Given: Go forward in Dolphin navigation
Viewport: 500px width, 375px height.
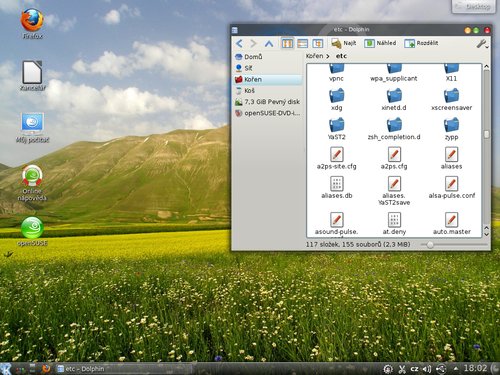Looking at the screenshot, I should (x=254, y=43).
